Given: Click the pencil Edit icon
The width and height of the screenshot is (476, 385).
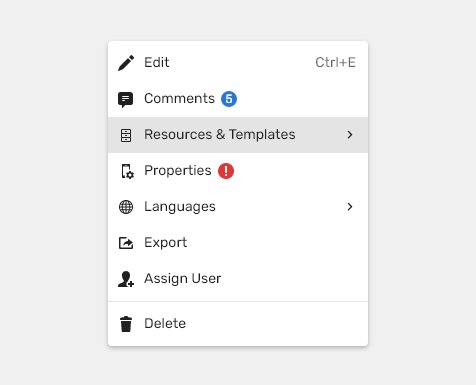Looking at the screenshot, I should [x=126, y=63].
